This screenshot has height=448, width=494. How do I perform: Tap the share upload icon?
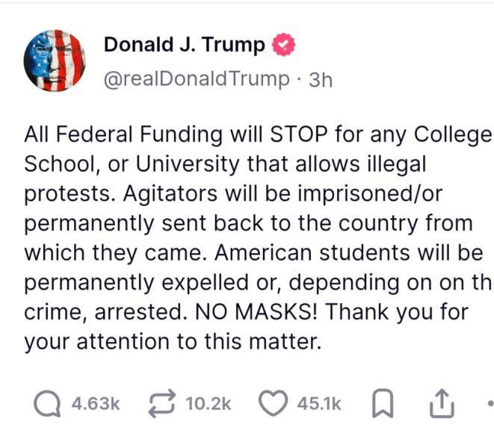click(x=443, y=404)
